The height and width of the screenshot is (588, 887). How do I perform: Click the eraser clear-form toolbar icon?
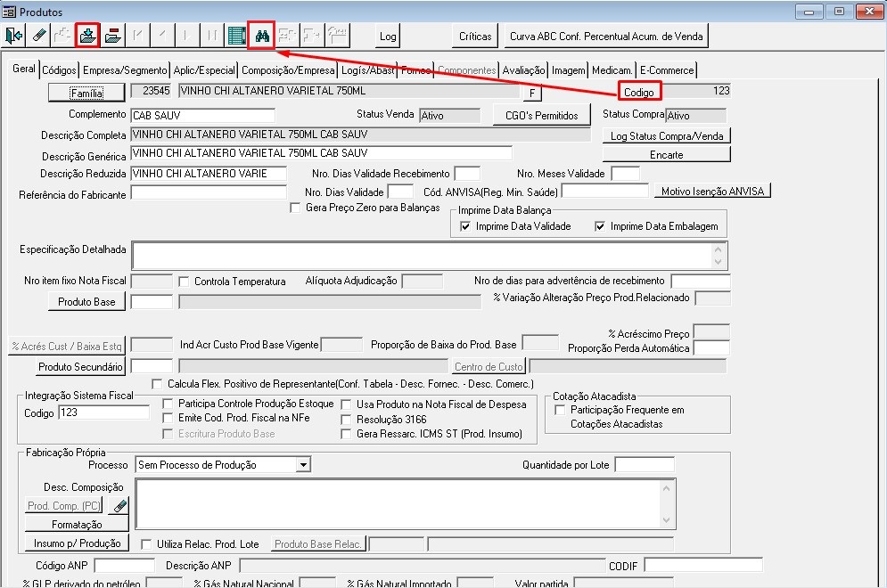click(39, 37)
